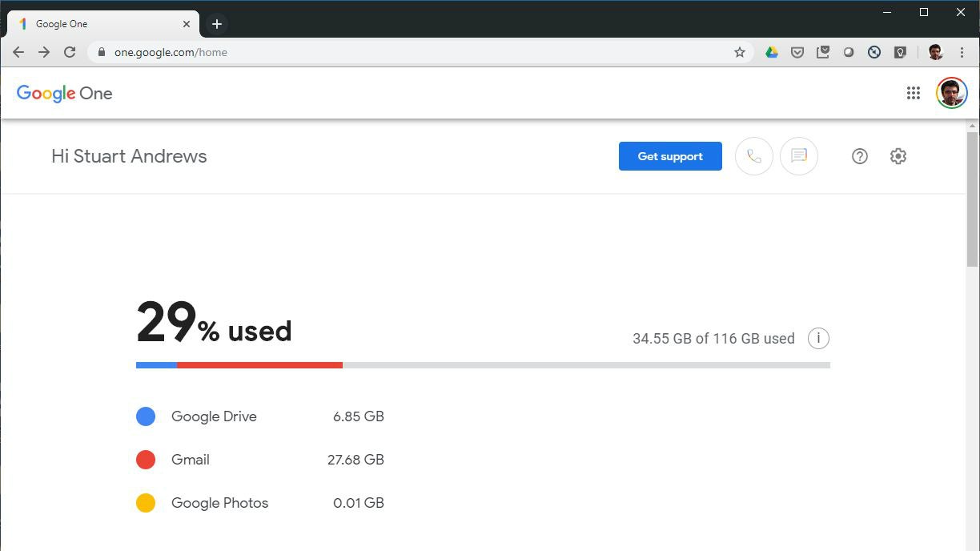Click the 6.85 GB value
Viewport: 980px width, 551px height.
(x=359, y=416)
